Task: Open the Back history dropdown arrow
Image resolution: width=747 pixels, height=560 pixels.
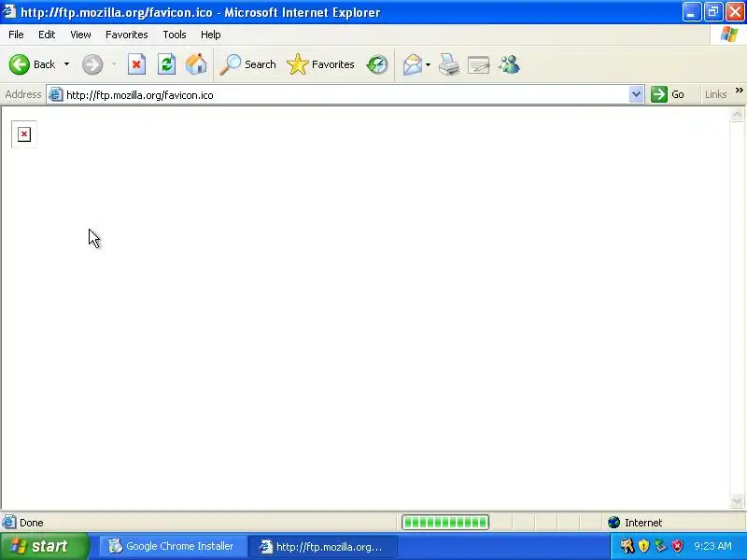Action: [66, 64]
